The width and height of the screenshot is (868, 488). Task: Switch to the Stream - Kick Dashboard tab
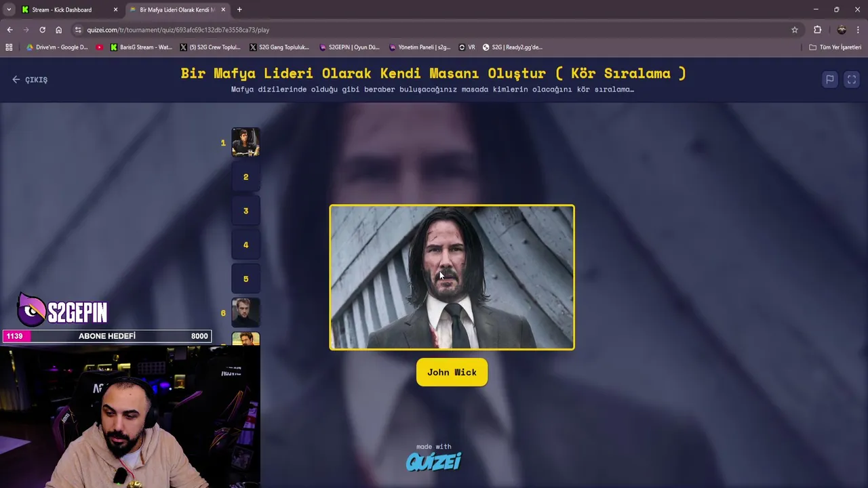[61, 9]
